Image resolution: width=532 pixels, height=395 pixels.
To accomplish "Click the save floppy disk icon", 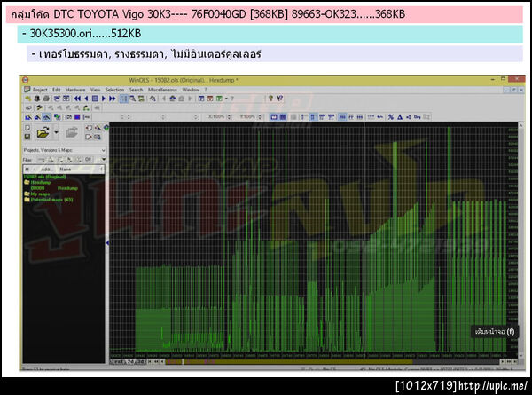I will (27, 137).
